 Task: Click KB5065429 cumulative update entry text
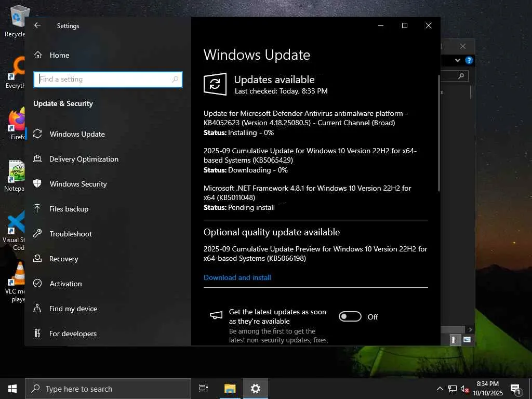tap(310, 155)
